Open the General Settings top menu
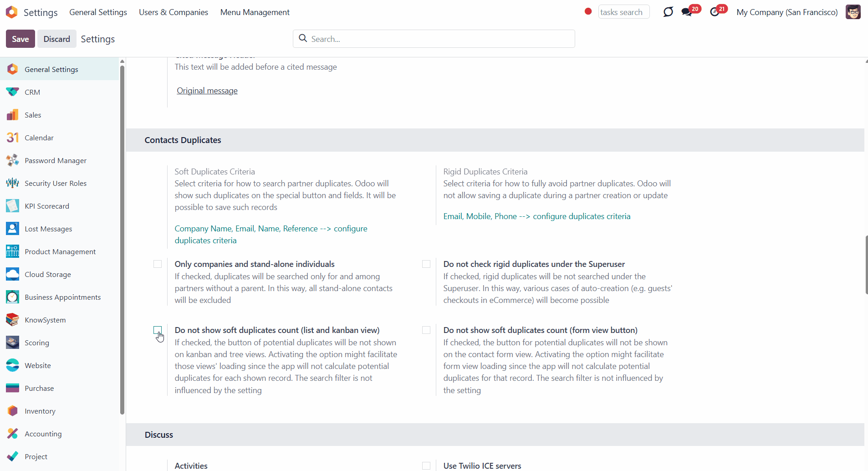 [x=98, y=12]
